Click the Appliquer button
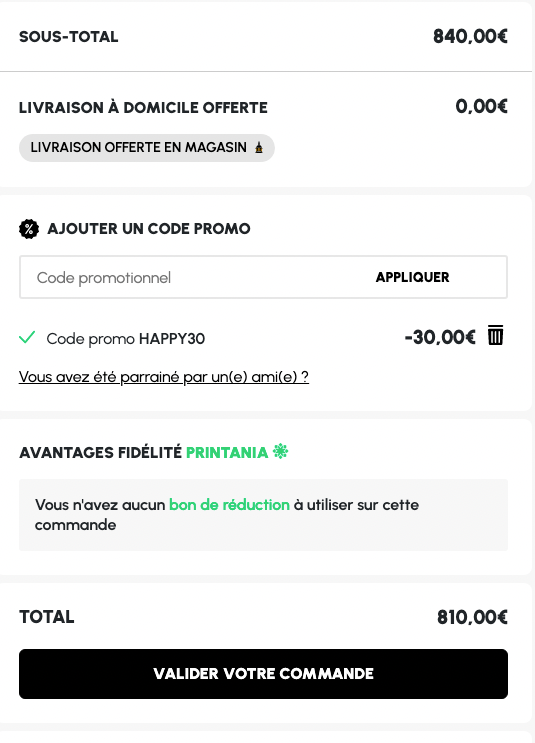This screenshot has width=535, height=743. [x=412, y=277]
